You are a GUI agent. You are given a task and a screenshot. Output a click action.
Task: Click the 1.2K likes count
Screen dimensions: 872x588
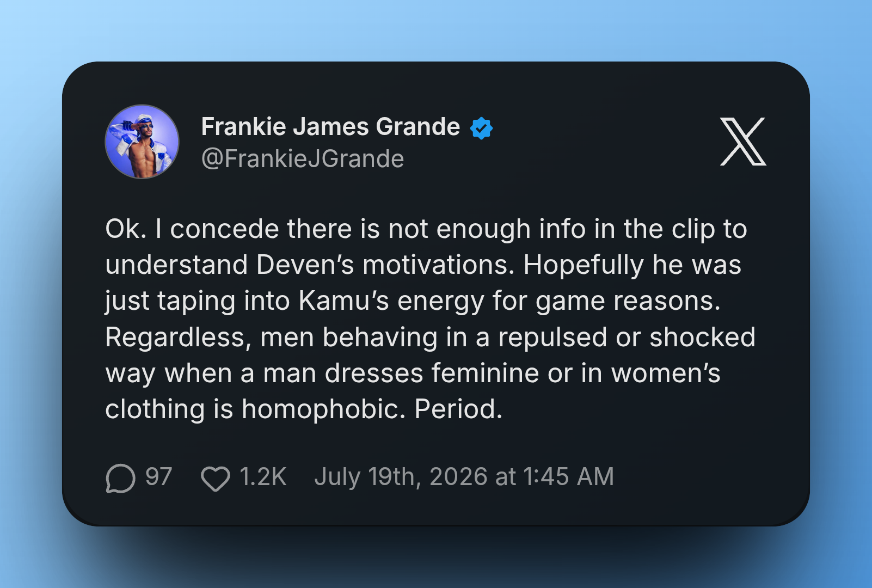click(263, 477)
